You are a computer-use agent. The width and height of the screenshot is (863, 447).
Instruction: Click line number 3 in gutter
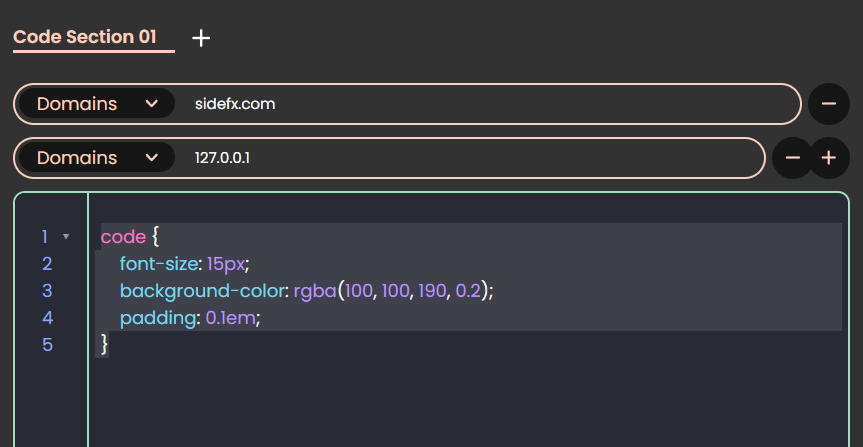point(47,291)
